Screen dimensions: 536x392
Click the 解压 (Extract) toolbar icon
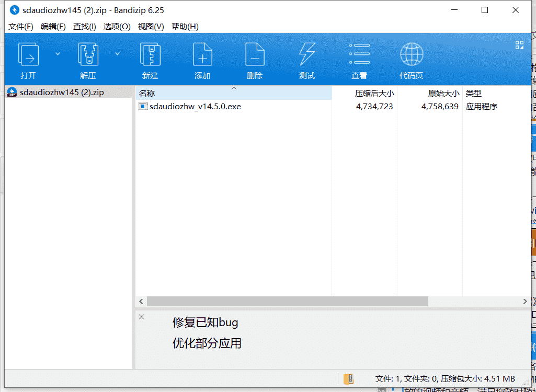point(88,55)
